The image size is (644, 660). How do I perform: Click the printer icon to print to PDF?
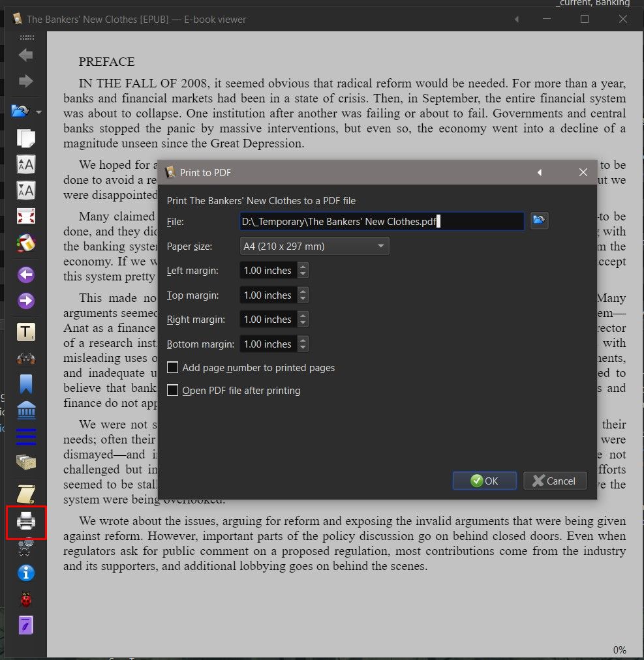25,522
